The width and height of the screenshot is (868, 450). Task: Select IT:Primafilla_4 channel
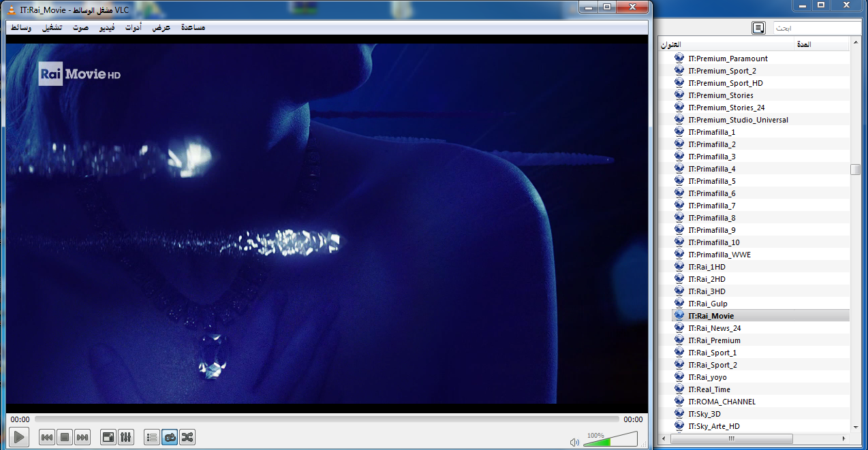[712, 169]
